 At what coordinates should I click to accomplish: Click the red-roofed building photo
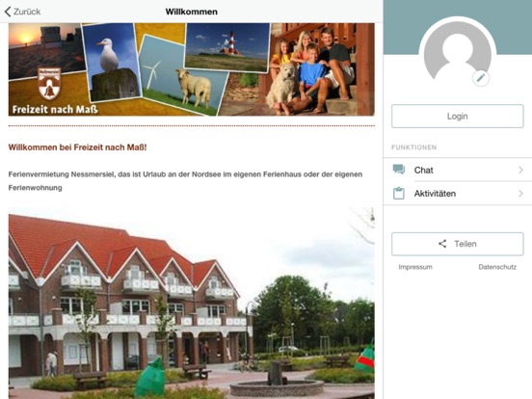192,303
